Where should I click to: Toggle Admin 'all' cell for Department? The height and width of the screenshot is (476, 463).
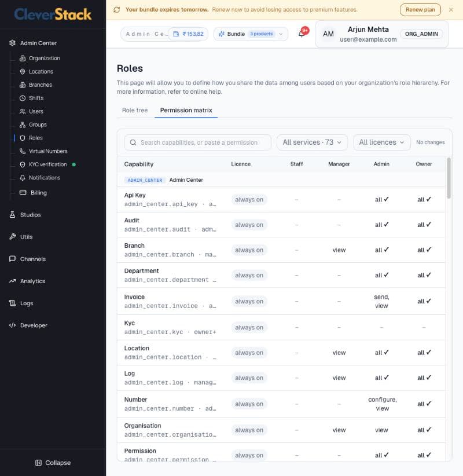pos(381,275)
